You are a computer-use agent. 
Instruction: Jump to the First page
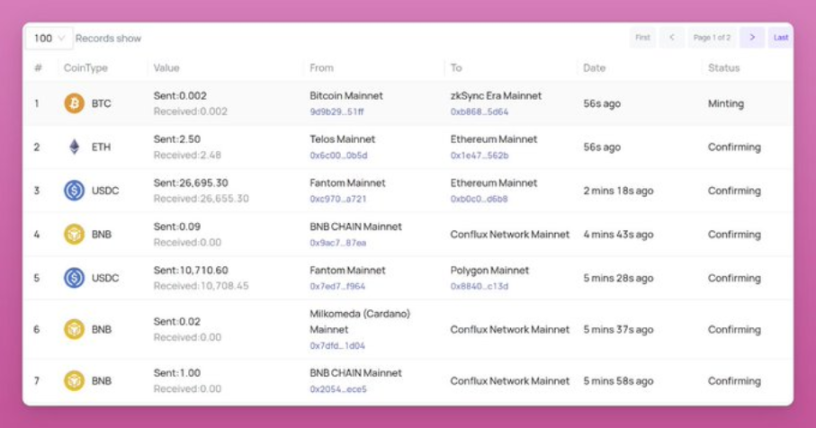pyautogui.click(x=642, y=37)
